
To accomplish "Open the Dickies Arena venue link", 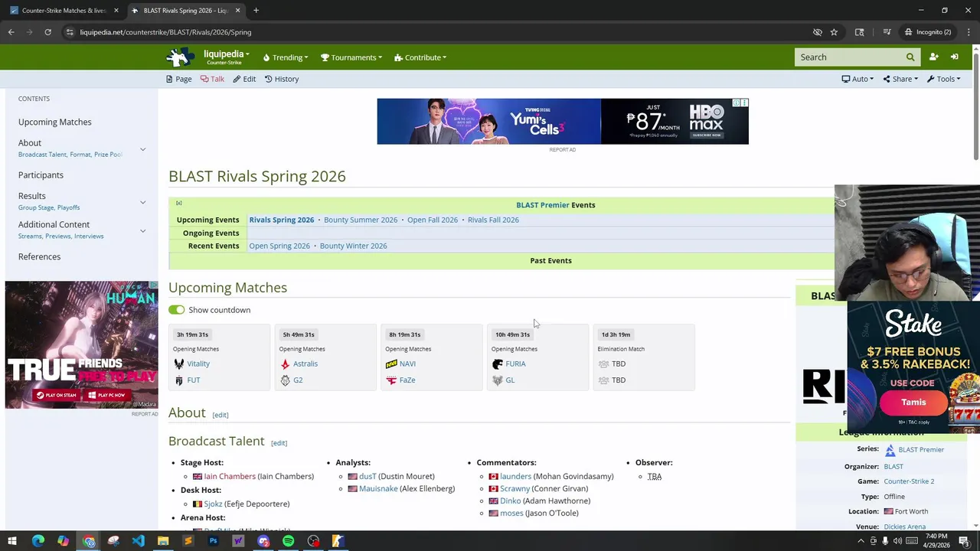I will point(904,527).
